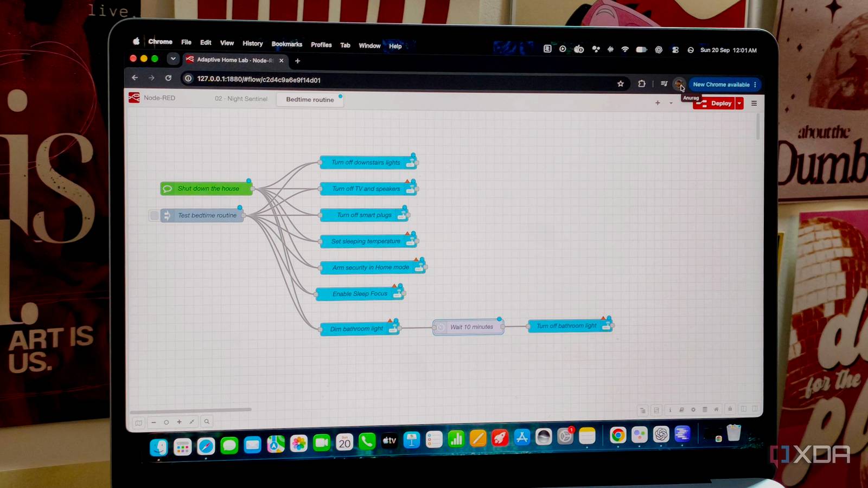Expand Chrome's tab search chevron
The image size is (868, 488).
click(x=173, y=59)
